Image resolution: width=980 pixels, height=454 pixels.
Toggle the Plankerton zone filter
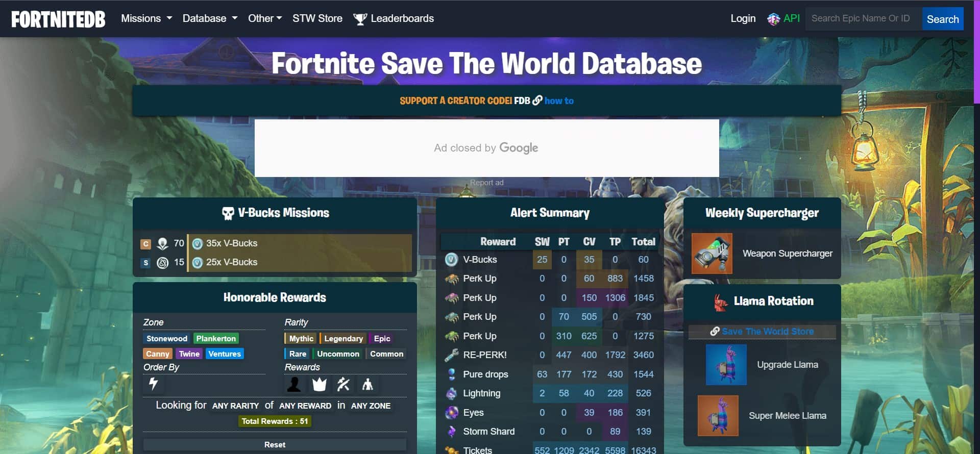pyautogui.click(x=216, y=339)
